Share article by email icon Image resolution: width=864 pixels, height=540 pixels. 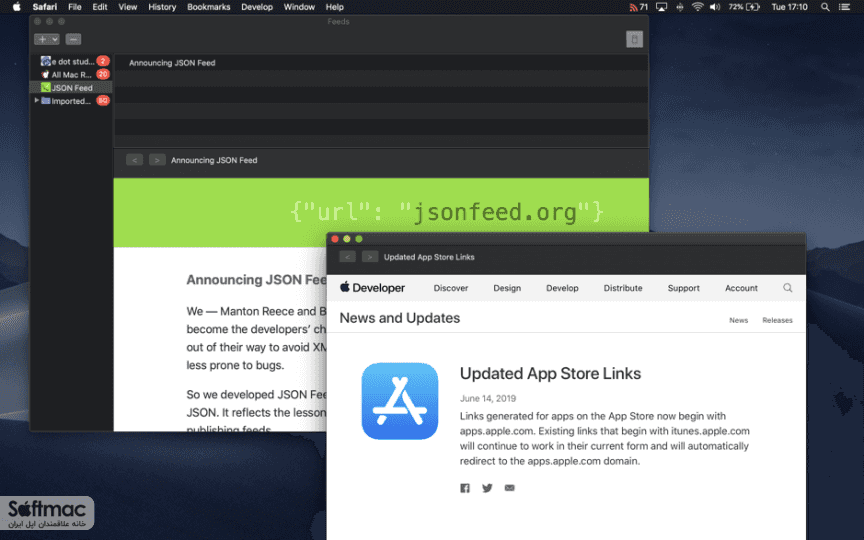(510, 488)
